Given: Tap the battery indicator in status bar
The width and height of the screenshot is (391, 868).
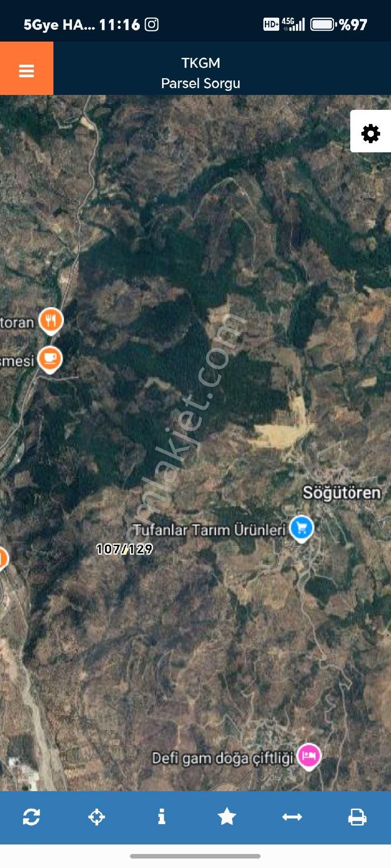Looking at the screenshot, I should 323,24.
